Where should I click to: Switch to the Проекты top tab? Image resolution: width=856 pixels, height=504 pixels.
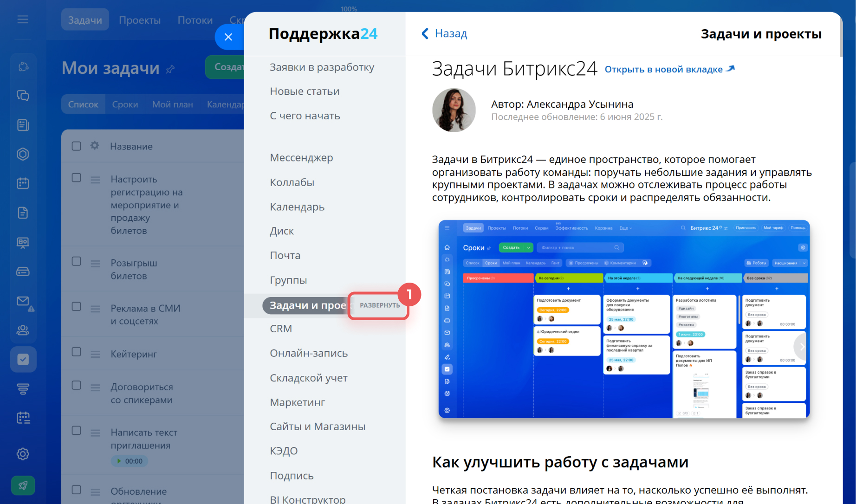pos(140,20)
